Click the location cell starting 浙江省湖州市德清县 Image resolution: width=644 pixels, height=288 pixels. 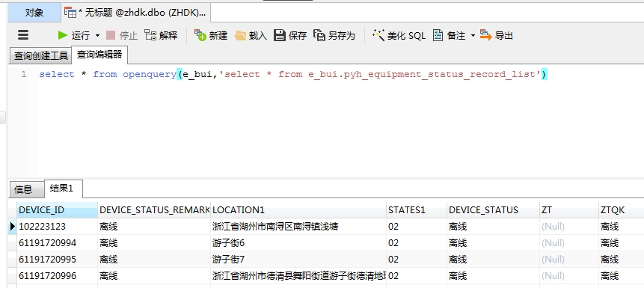tap(298, 276)
